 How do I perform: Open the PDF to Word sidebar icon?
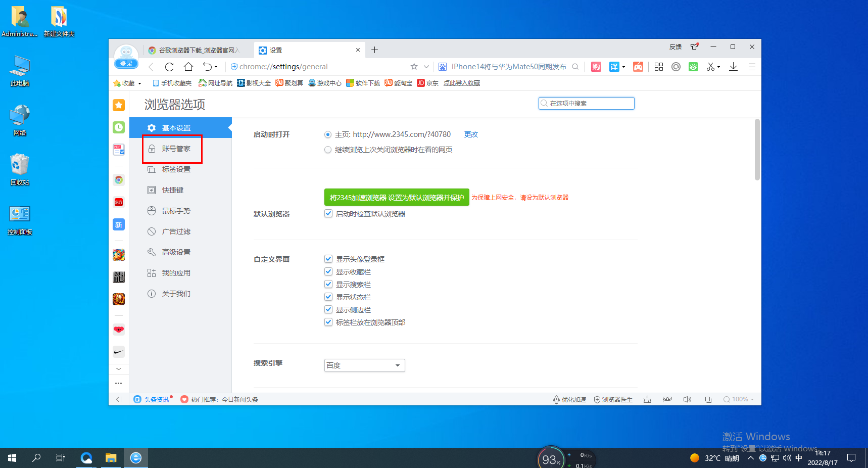(x=119, y=150)
